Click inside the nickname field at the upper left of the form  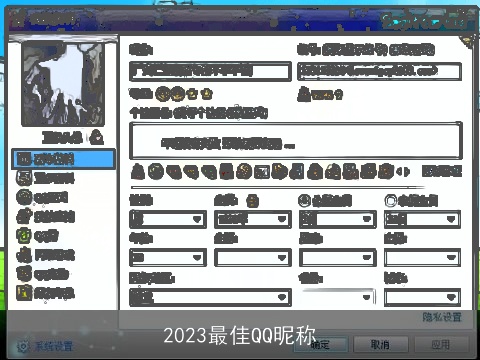210,71
